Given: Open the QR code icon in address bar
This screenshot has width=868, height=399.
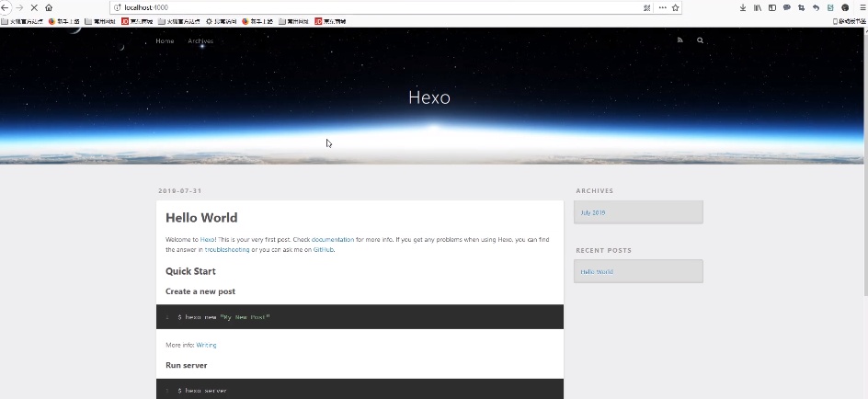Looking at the screenshot, I should click(646, 7).
